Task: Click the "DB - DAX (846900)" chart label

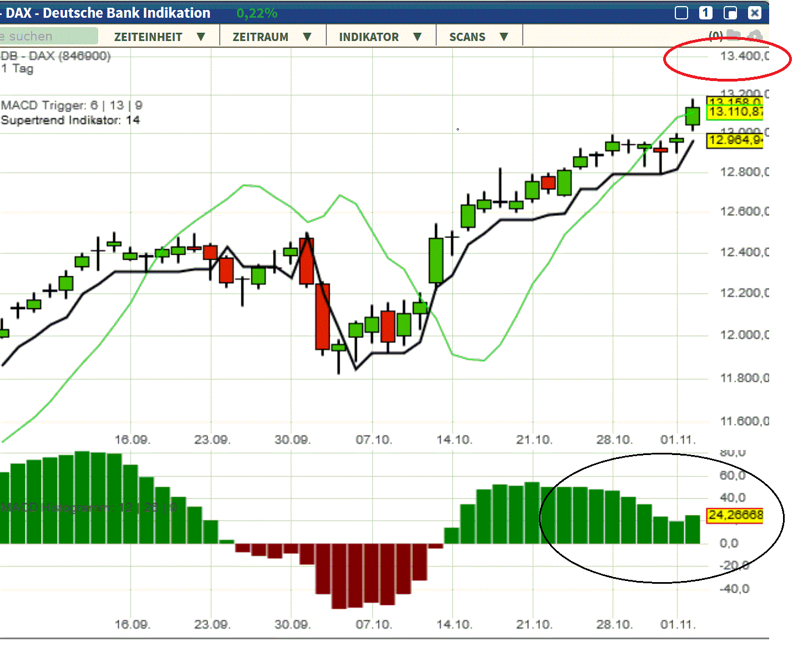Action: pos(55,55)
